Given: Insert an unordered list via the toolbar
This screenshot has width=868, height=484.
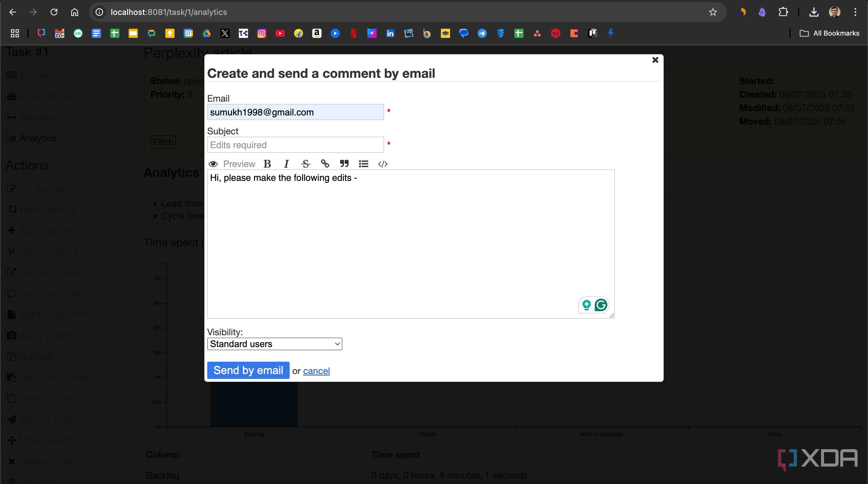Looking at the screenshot, I should (x=364, y=164).
